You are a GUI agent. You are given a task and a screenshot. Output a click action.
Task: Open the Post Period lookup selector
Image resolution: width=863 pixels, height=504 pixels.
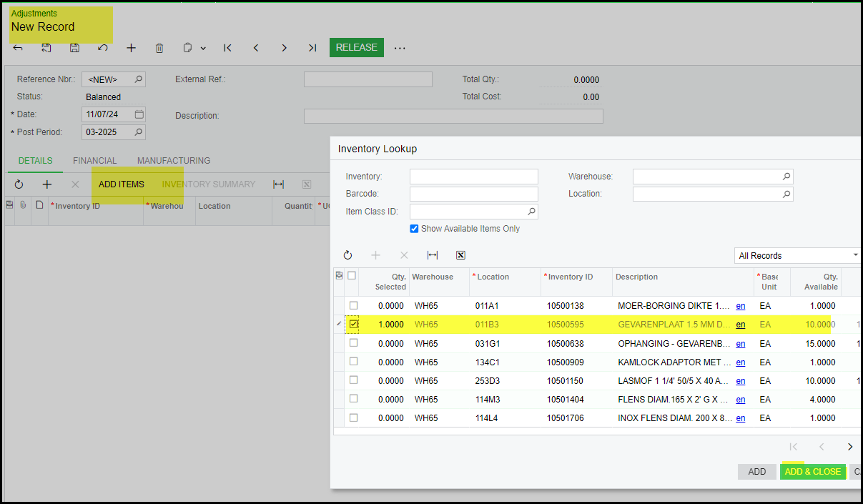(x=139, y=132)
